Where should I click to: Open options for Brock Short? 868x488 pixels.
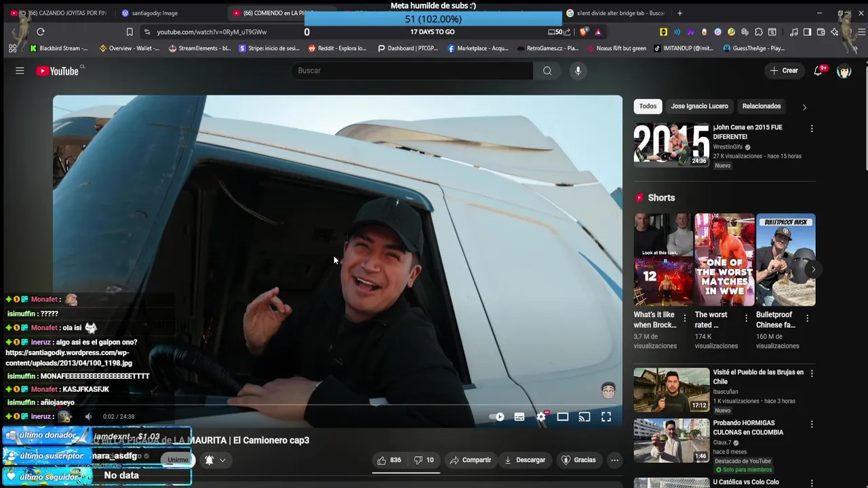(685, 318)
